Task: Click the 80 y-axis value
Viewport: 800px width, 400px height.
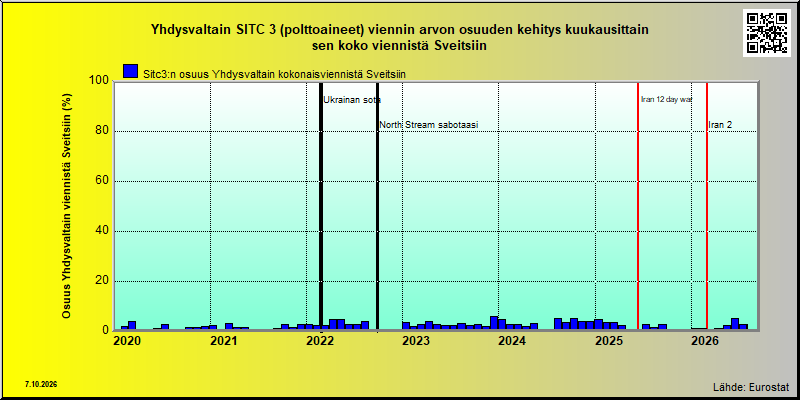Action: (x=104, y=131)
